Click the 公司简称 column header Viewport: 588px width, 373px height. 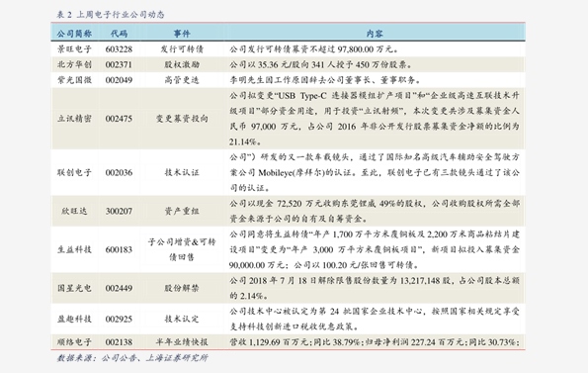[x=74, y=34]
